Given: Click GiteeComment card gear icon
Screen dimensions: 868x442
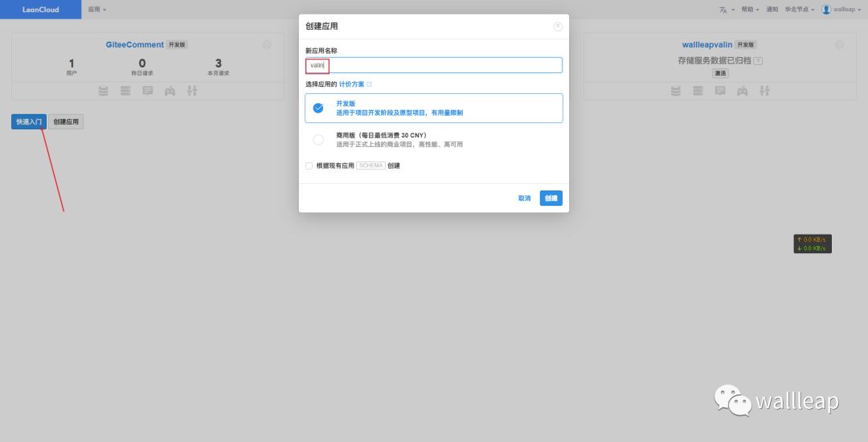Looking at the screenshot, I should pyautogui.click(x=267, y=44).
